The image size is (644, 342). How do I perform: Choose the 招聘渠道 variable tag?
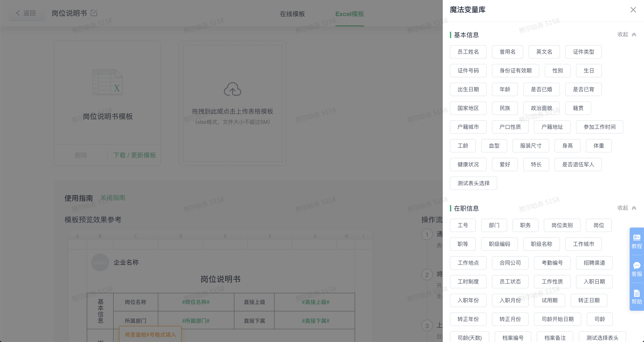tap(594, 263)
